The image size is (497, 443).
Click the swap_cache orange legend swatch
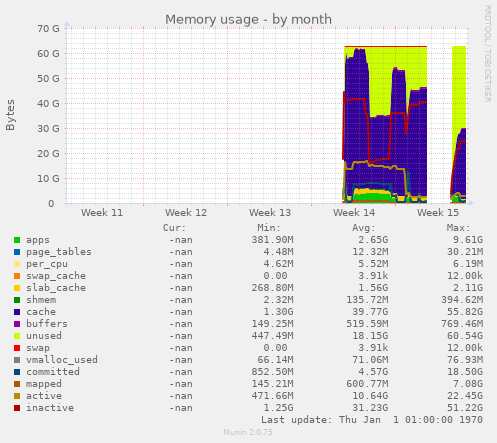17,276
